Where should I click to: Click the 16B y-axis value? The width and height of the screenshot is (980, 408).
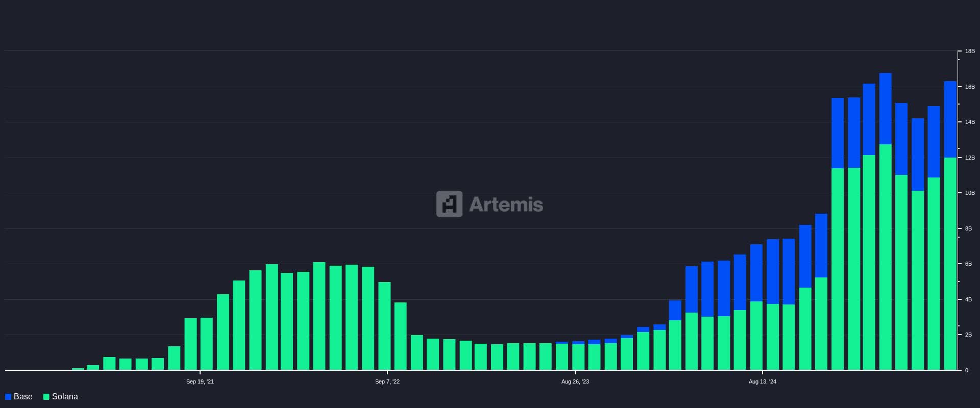[x=970, y=87]
